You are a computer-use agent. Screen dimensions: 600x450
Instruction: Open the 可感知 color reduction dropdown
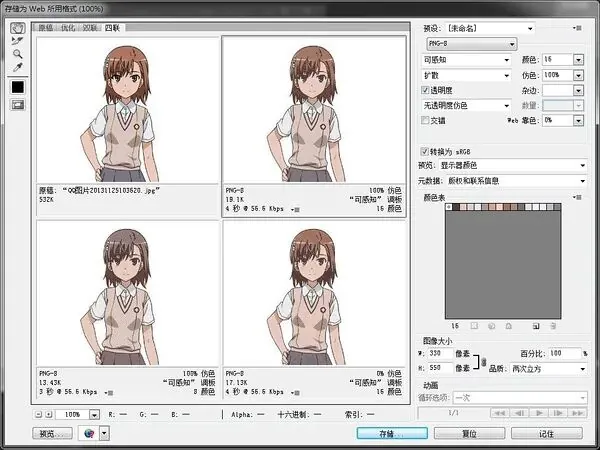coord(466,60)
